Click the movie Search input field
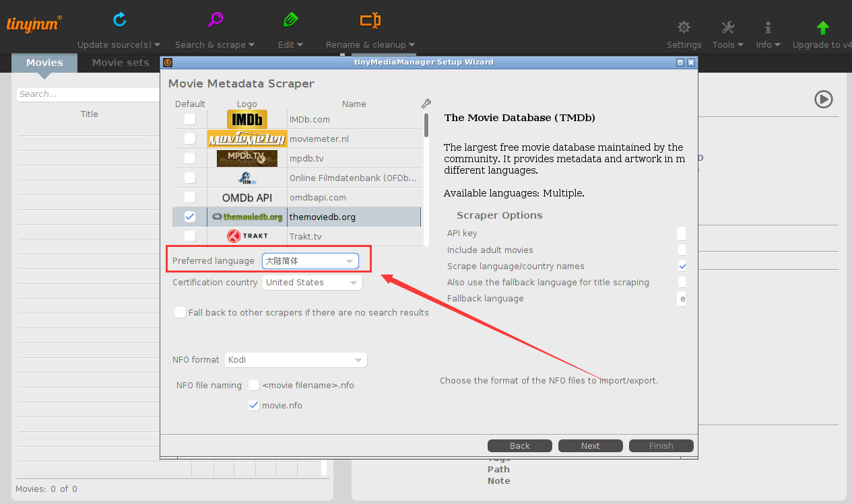Viewport: 852px width, 504px height. [88, 94]
